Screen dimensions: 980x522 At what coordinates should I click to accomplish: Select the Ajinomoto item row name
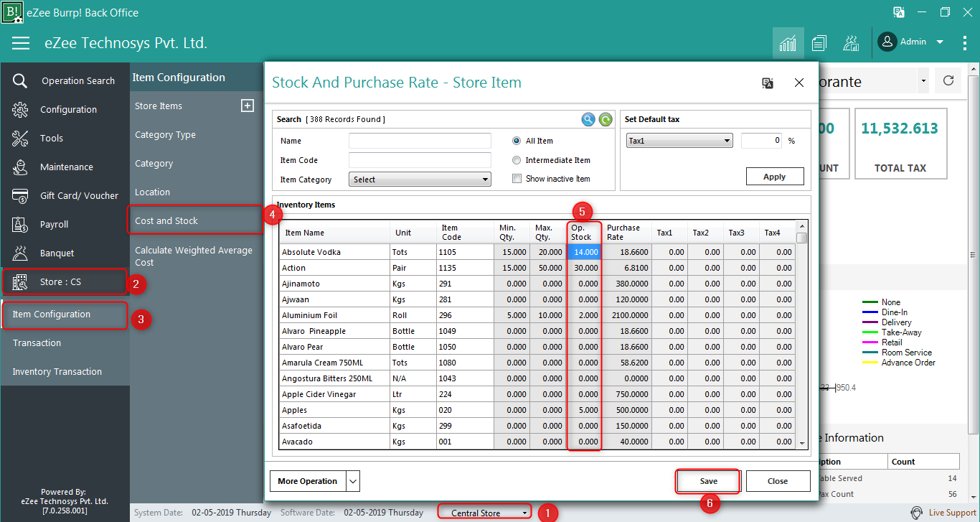pos(334,284)
